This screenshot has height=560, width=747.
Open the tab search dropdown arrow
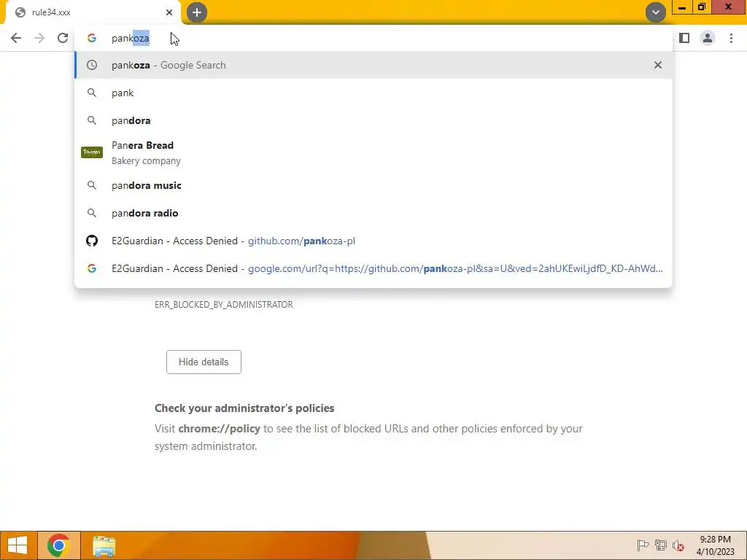[x=656, y=12]
